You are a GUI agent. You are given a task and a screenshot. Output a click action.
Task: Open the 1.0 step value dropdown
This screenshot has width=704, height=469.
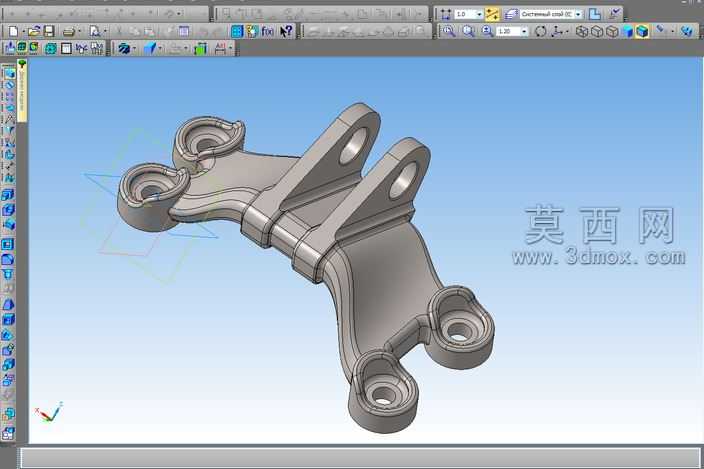click(479, 14)
